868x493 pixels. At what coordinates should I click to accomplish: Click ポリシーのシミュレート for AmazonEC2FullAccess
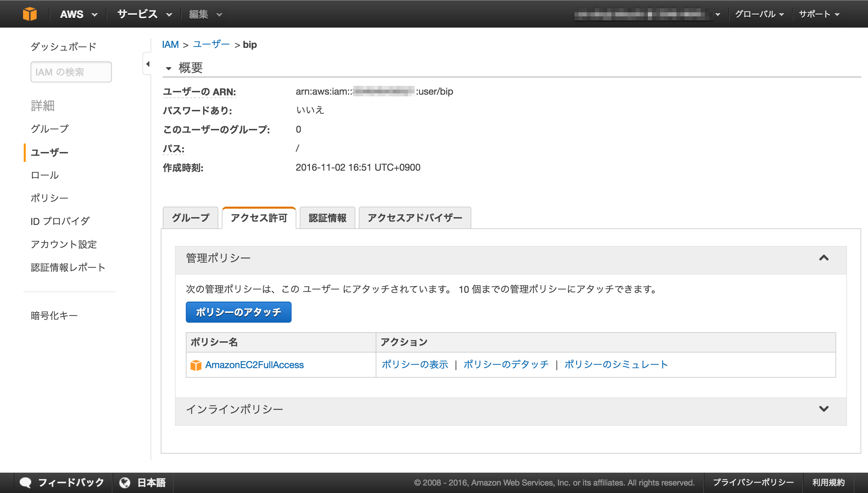(616, 364)
